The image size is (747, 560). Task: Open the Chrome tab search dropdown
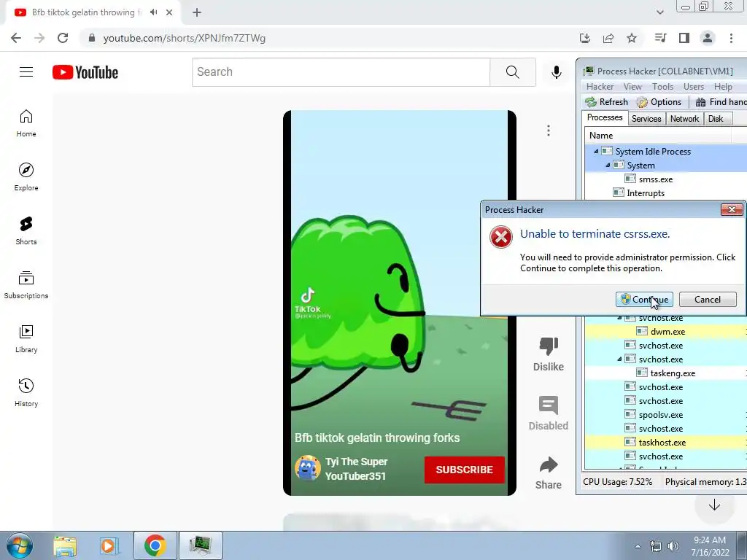coord(659,12)
